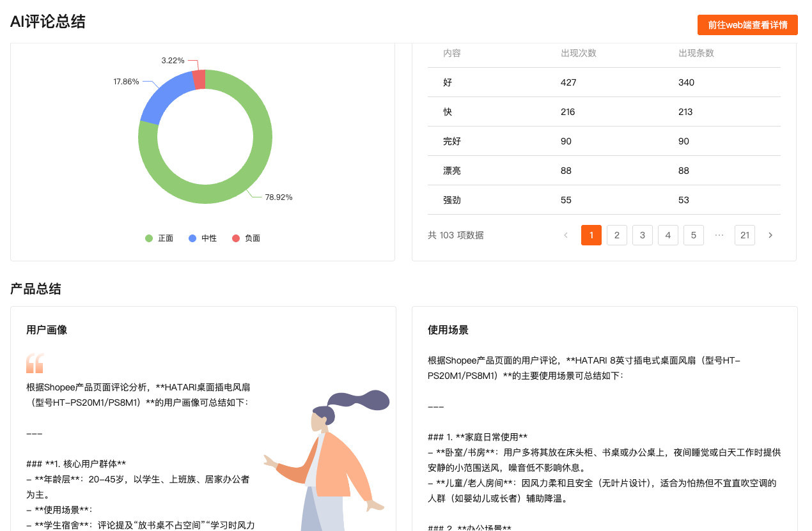This screenshot has width=812, height=531.
Task: Select page 5 in pagination
Action: [x=693, y=235]
